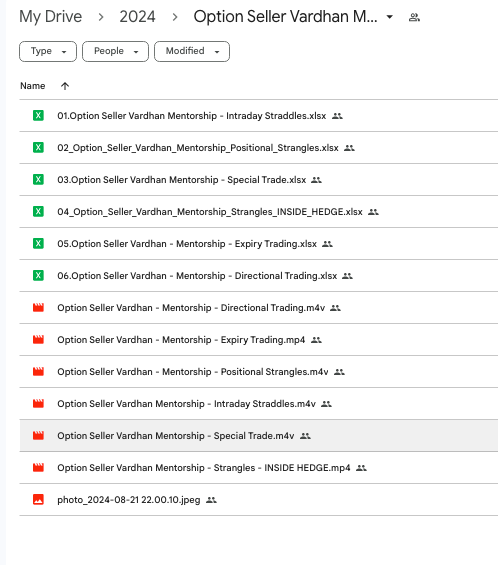Open the Modified filter dropdown
The width and height of the screenshot is (498, 565).
pos(192,52)
